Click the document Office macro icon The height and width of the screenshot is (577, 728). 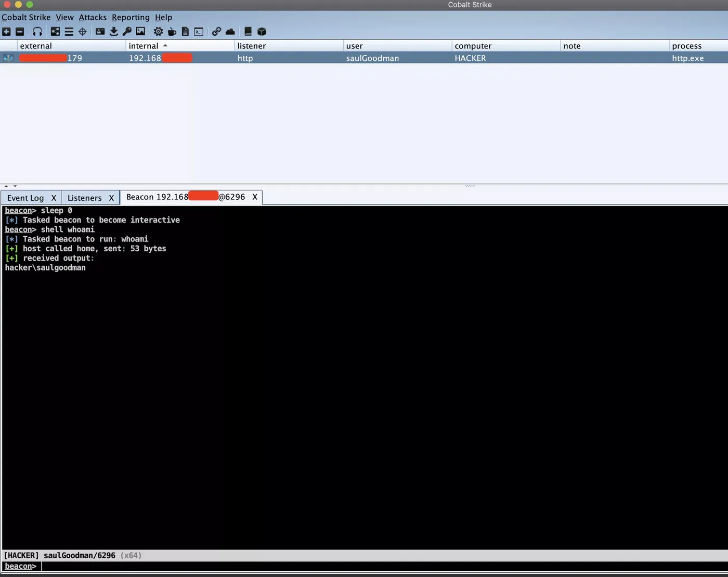click(x=185, y=32)
